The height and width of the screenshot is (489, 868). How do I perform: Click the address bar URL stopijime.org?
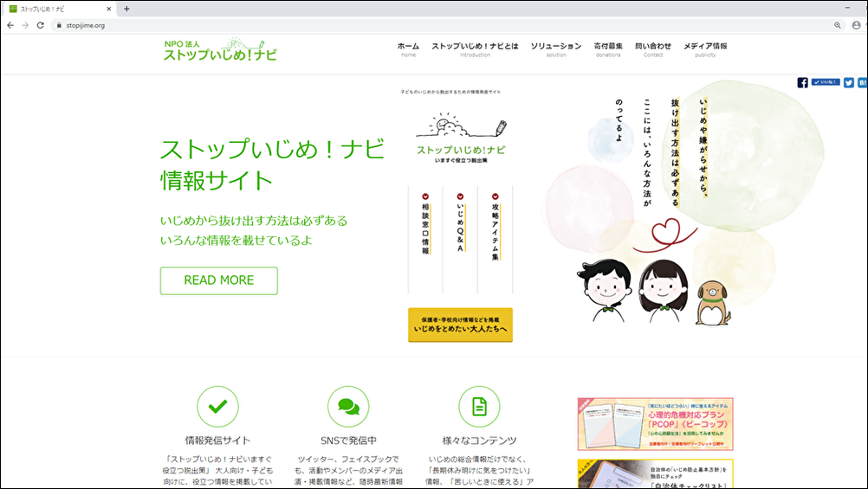coord(85,25)
